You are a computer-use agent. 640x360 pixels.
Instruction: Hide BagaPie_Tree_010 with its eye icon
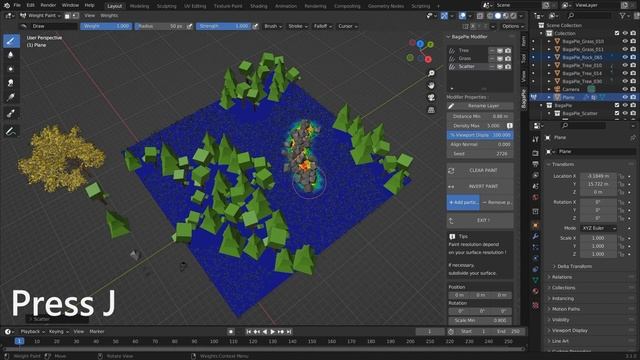pos(625,65)
